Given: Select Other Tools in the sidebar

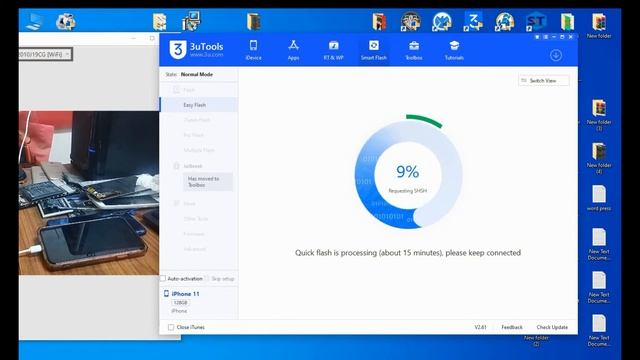Looking at the screenshot, I should [x=196, y=219].
